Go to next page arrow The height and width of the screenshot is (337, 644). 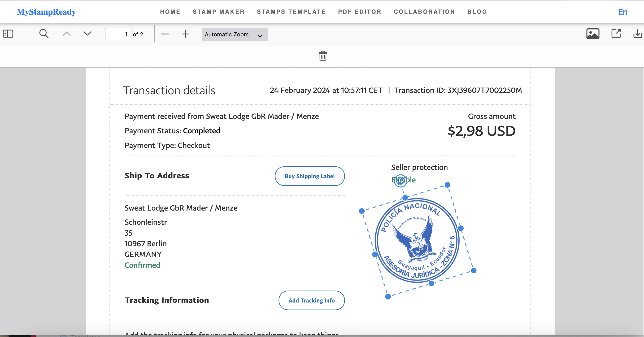point(87,34)
